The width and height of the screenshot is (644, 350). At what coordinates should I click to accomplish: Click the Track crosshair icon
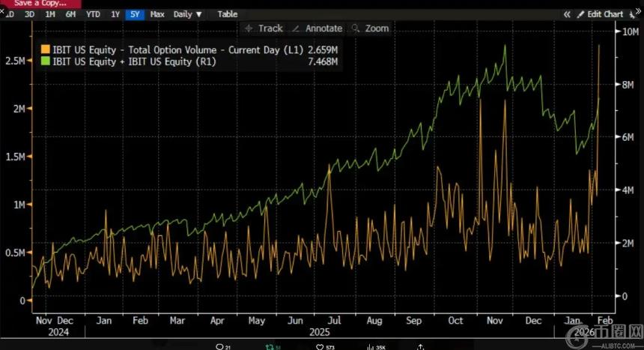tap(249, 28)
